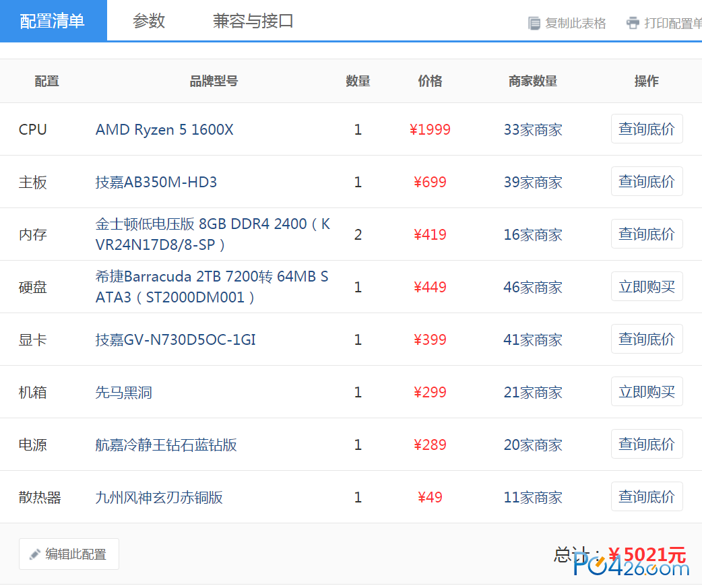Screen dimensions: 702x588
Task: Click the pencil icon beside 编辑此配置
Action: (x=34, y=554)
